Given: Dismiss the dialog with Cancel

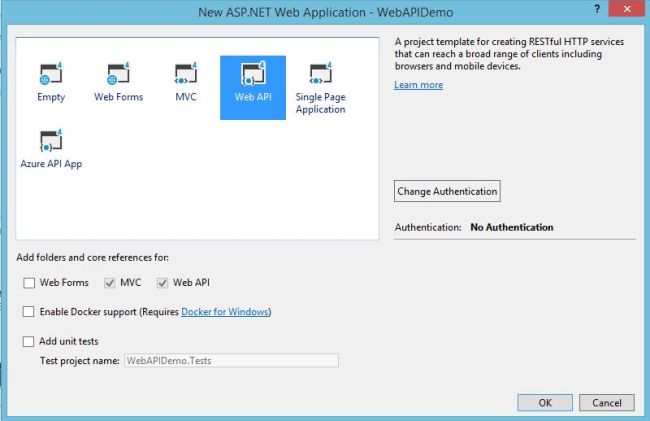Looking at the screenshot, I should coord(607,403).
